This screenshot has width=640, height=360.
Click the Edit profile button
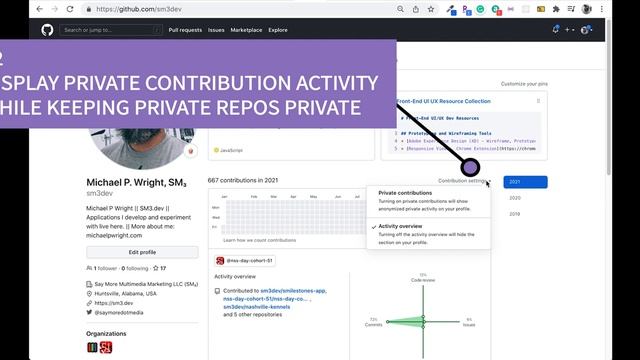(x=142, y=252)
